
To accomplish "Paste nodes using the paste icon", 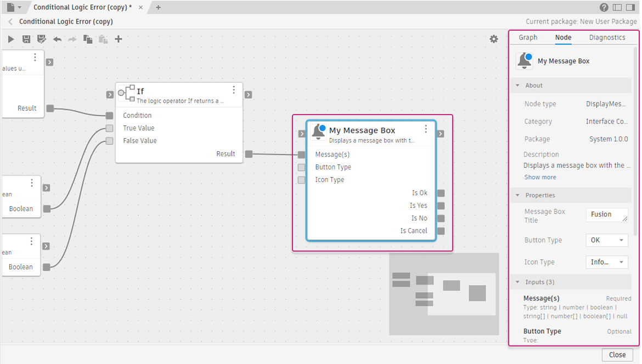I will point(103,39).
